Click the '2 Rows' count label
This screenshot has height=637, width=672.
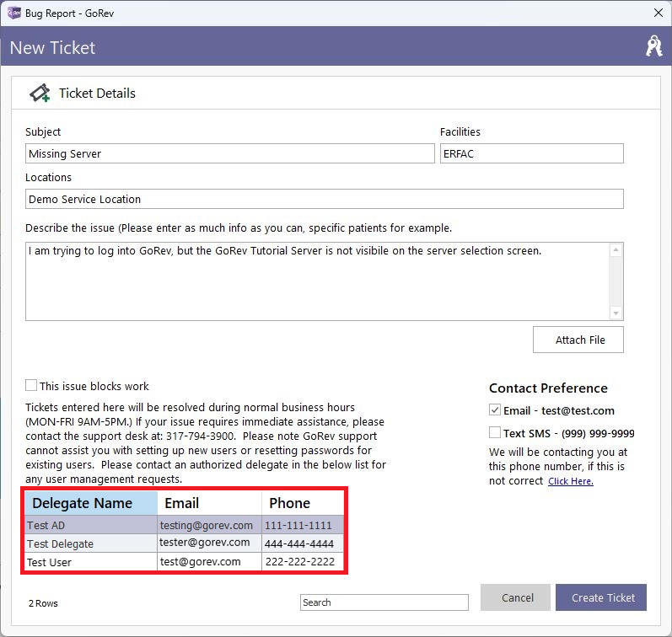coord(43,602)
